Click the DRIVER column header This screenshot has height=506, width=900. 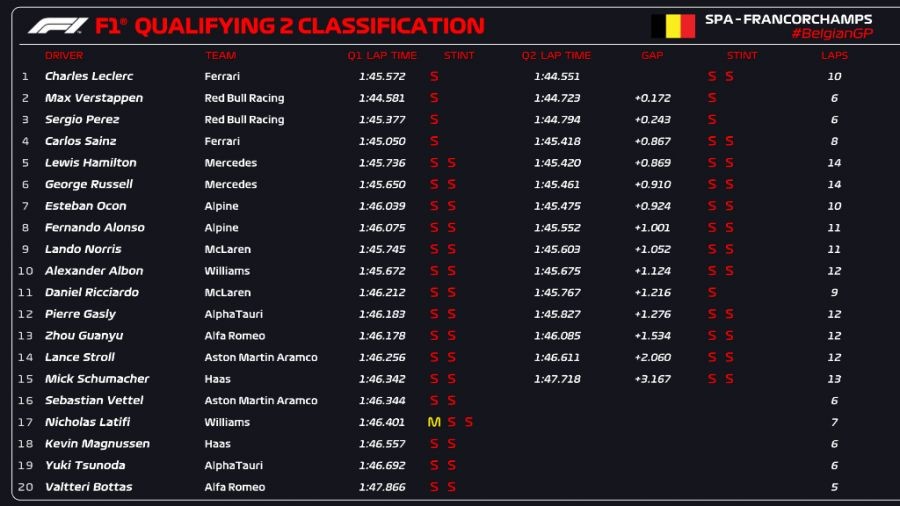(64, 56)
